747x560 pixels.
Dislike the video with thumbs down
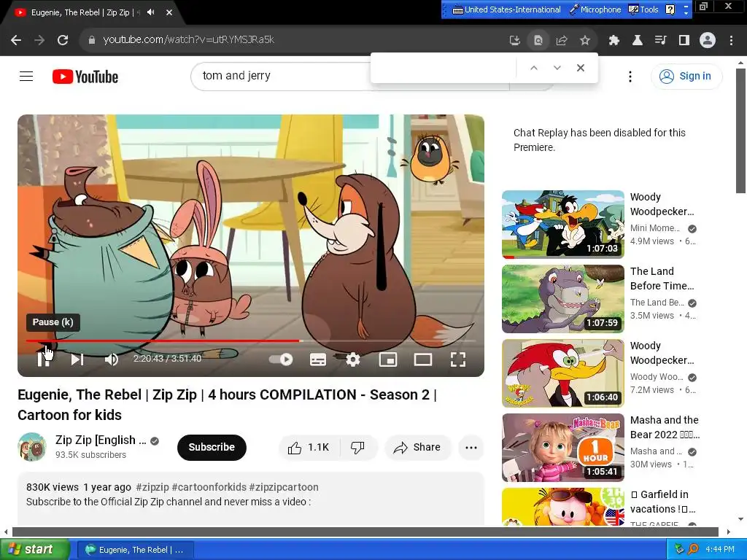point(357,448)
